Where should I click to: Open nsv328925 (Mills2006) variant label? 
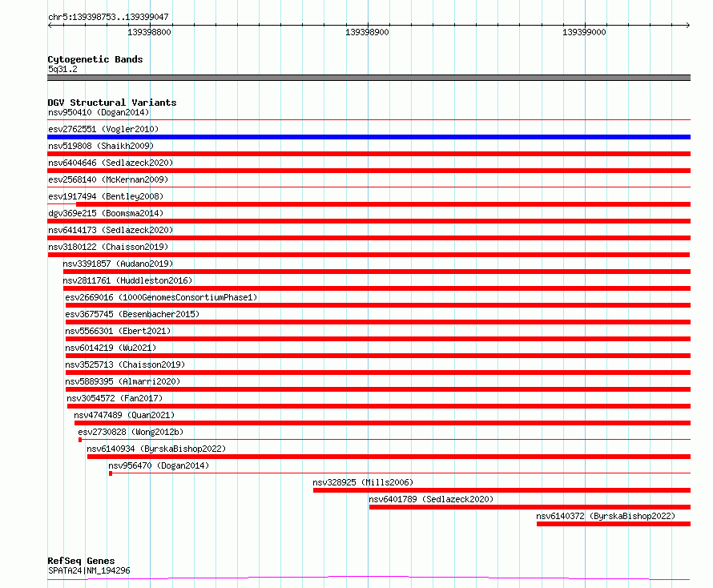coord(363,482)
